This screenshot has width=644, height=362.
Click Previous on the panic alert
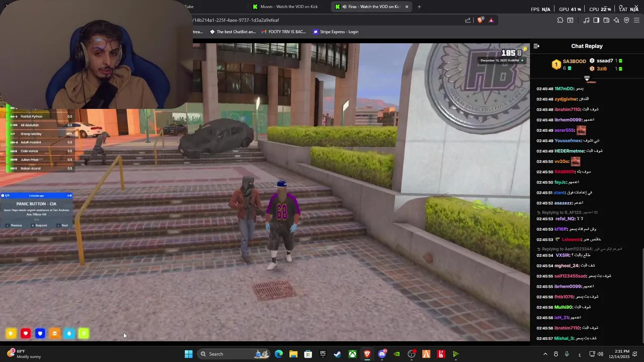point(14,225)
